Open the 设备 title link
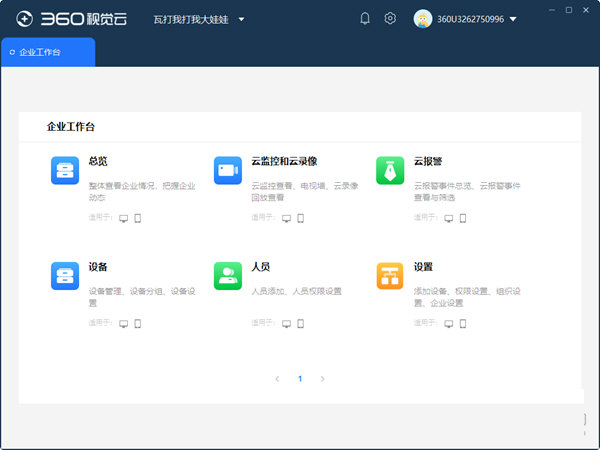This screenshot has height=450, width=600. pyautogui.click(x=98, y=267)
